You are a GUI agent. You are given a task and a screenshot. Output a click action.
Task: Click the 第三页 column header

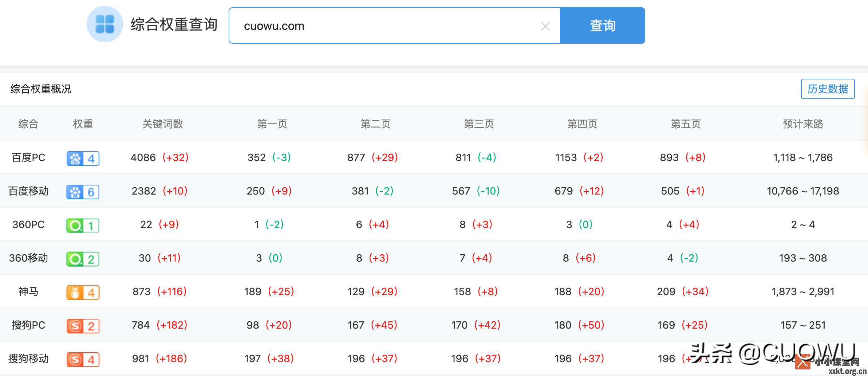pos(479,124)
